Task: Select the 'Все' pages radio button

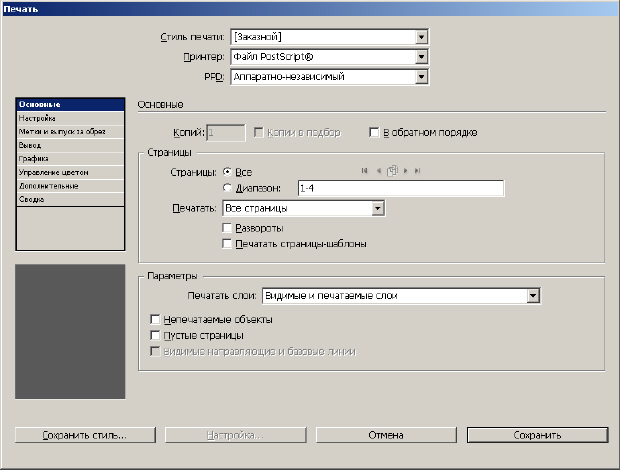Action: click(x=227, y=172)
